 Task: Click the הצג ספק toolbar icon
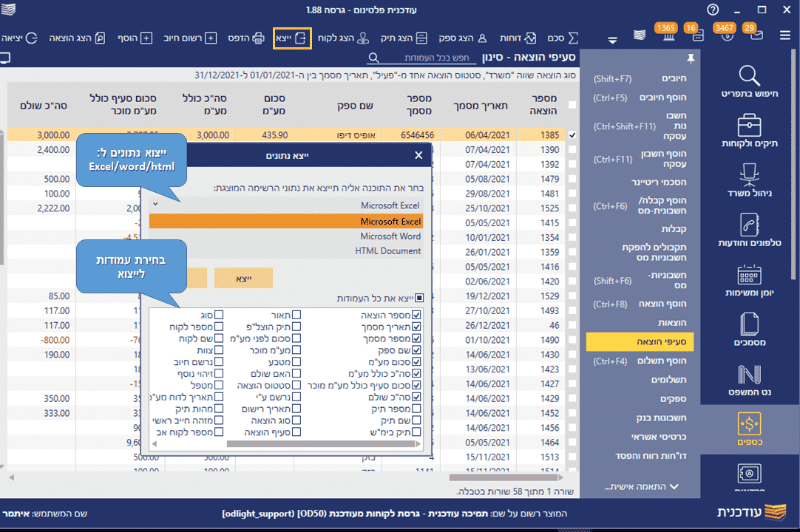(463, 38)
